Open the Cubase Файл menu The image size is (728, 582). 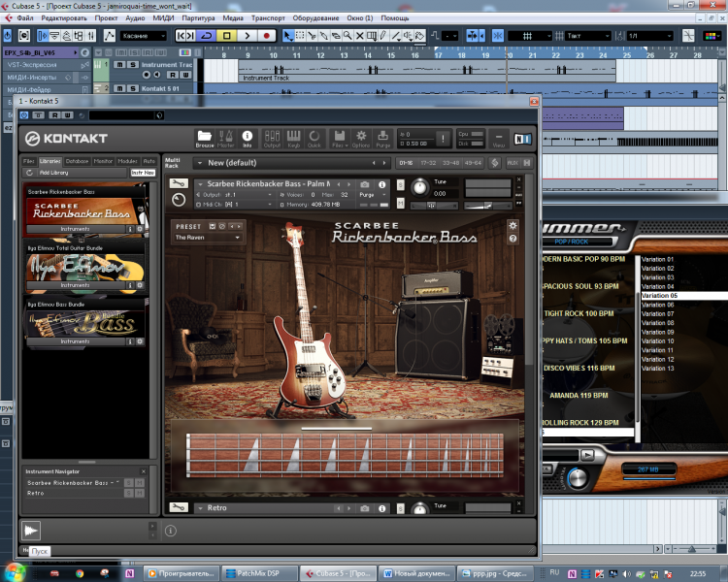pyautogui.click(x=25, y=18)
